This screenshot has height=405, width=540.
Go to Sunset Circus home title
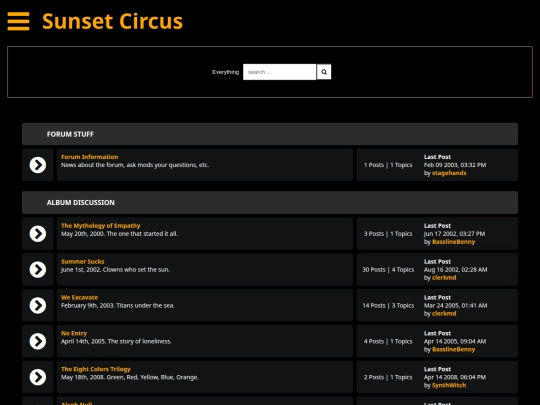click(112, 21)
